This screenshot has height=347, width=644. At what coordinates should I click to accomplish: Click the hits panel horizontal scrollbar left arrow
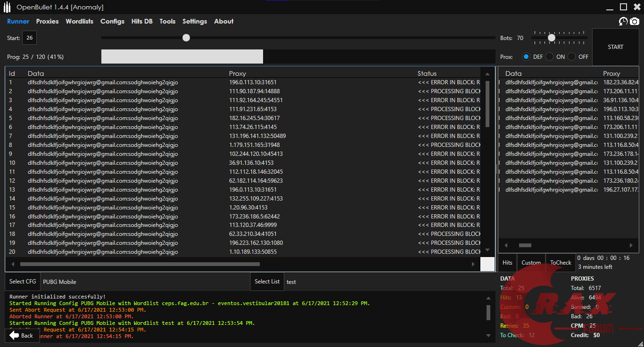coord(506,245)
